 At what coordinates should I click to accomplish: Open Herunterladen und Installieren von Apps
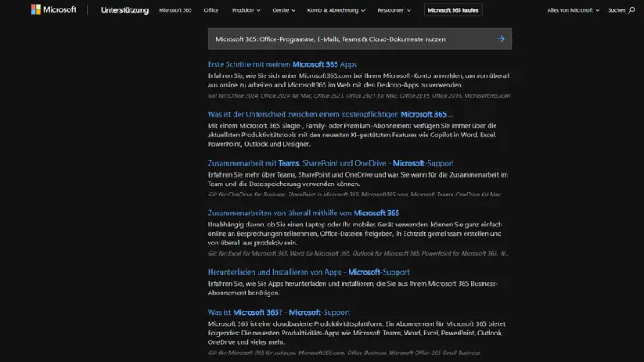(x=308, y=272)
